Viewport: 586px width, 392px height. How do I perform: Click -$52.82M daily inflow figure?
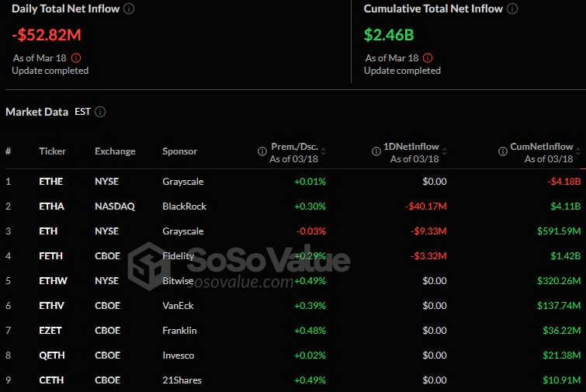click(47, 35)
